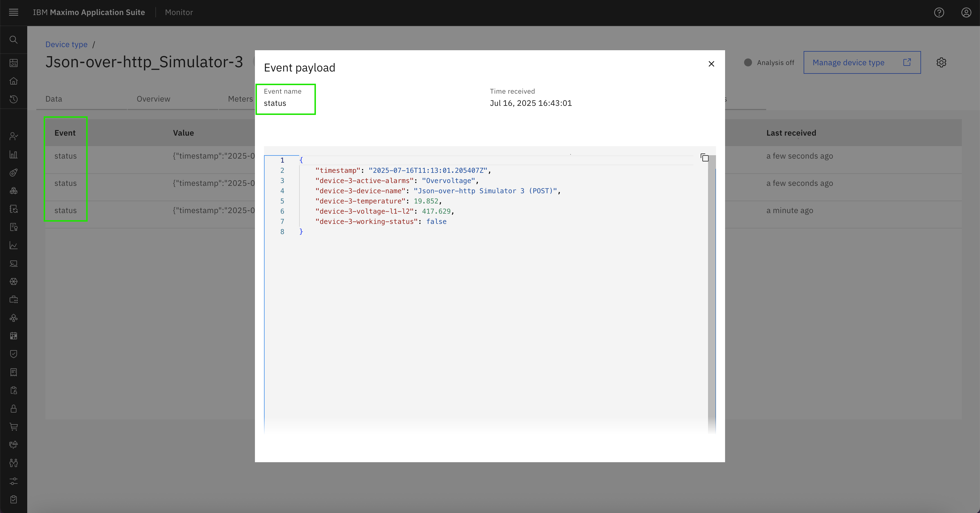The width and height of the screenshot is (980, 513).
Task: Open the stacked cubes sidebar icon
Action: tap(14, 191)
